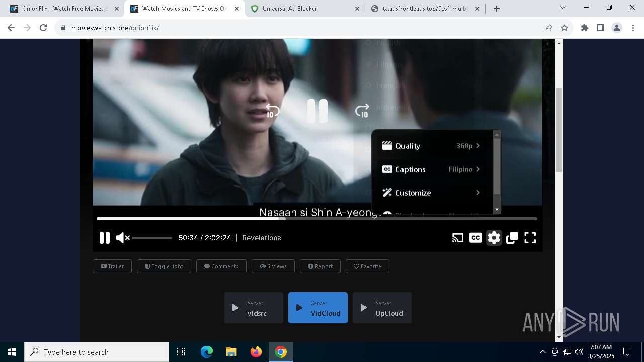
Task: Open Chrome three-dot menu
Action: [633, 28]
